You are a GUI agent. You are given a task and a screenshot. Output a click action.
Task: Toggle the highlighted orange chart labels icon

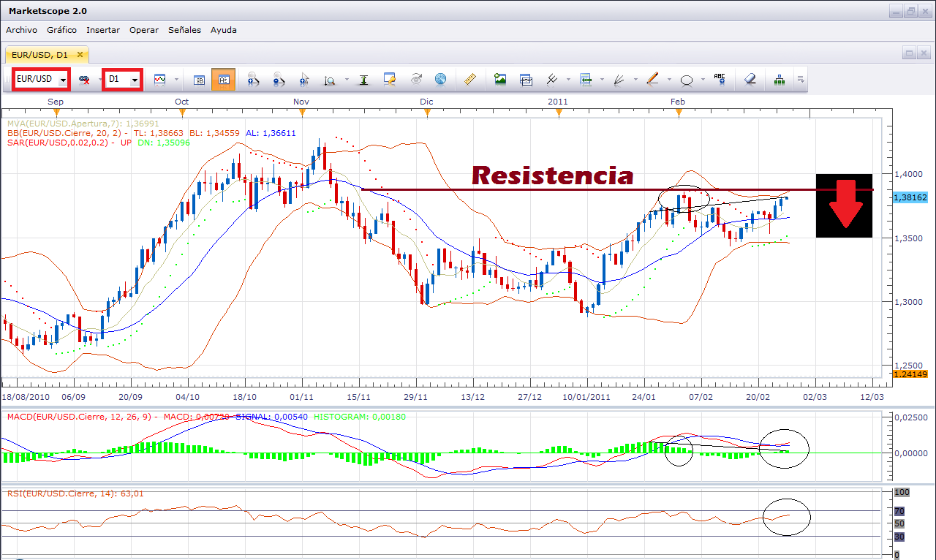pyautogui.click(x=224, y=79)
